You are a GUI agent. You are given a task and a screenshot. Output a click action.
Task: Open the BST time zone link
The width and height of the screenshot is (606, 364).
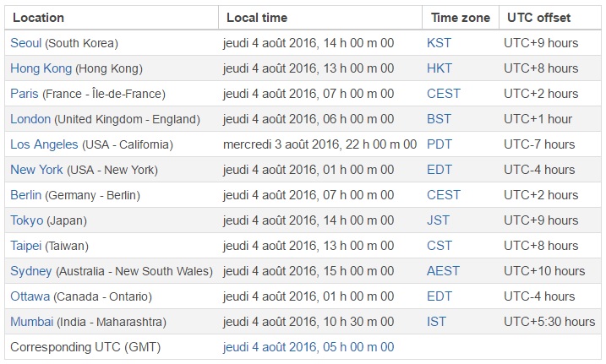(x=439, y=119)
